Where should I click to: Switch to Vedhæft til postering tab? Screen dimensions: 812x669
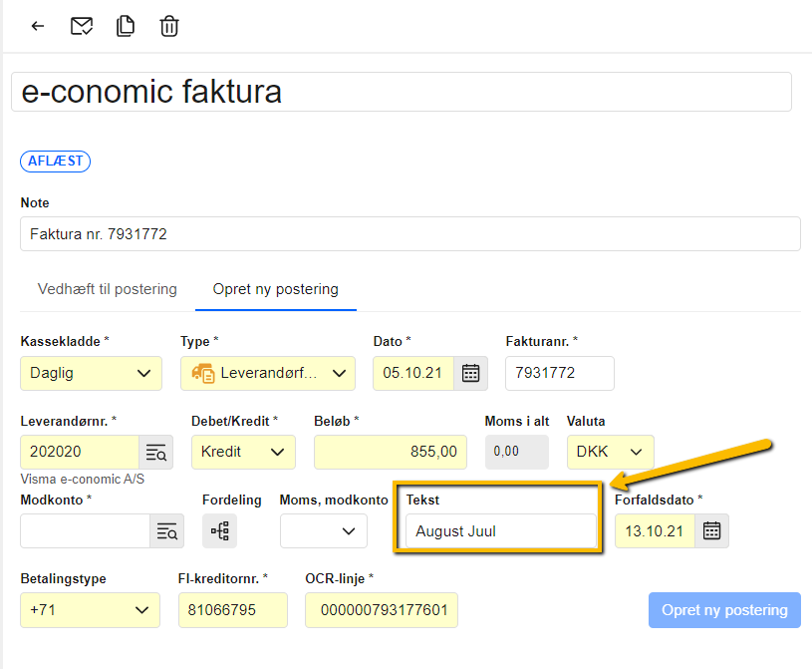point(108,289)
